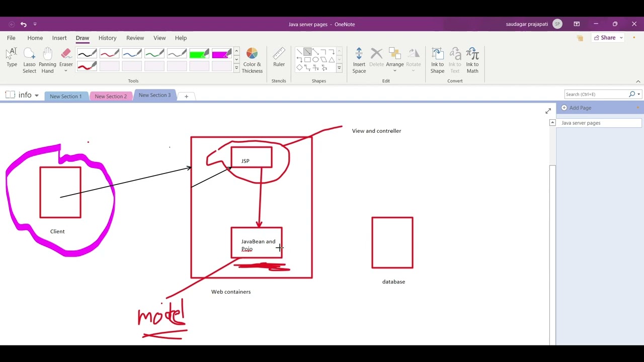Collapse the ribbon
Viewport: 644px width, 362px height.
pyautogui.click(x=638, y=81)
